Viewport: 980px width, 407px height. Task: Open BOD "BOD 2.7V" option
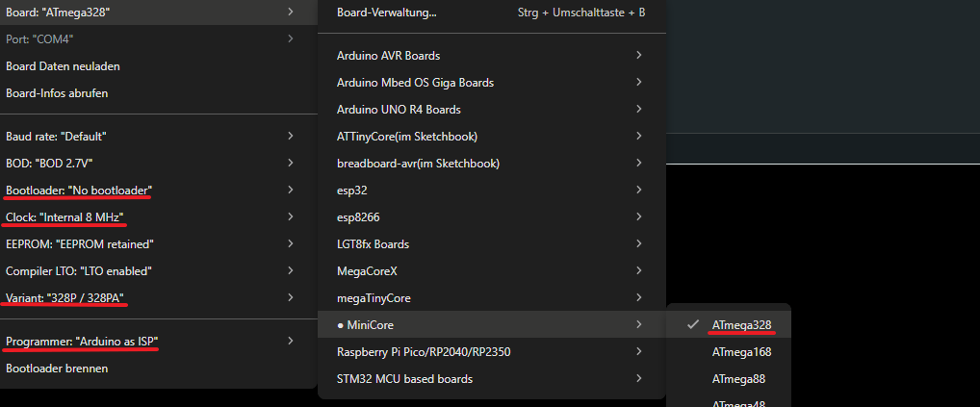point(49,164)
